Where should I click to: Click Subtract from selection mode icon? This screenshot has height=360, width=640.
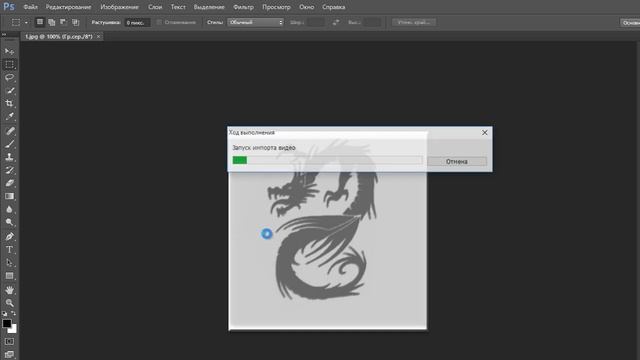pyautogui.click(x=63, y=22)
